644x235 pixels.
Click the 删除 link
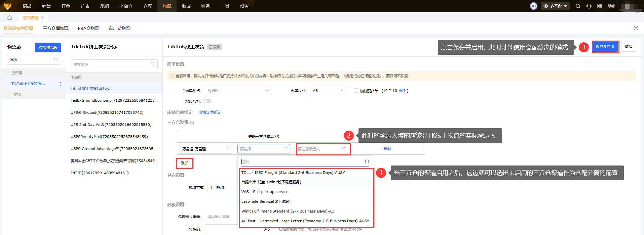pos(388,149)
